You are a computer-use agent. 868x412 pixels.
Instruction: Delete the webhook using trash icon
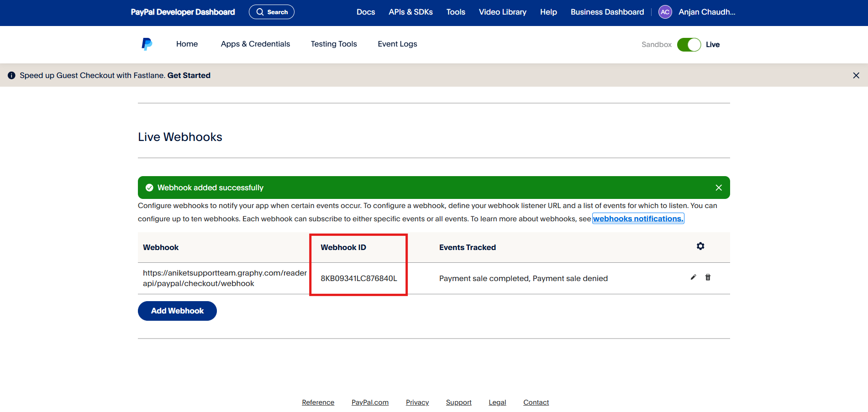[x=708, y=277]
